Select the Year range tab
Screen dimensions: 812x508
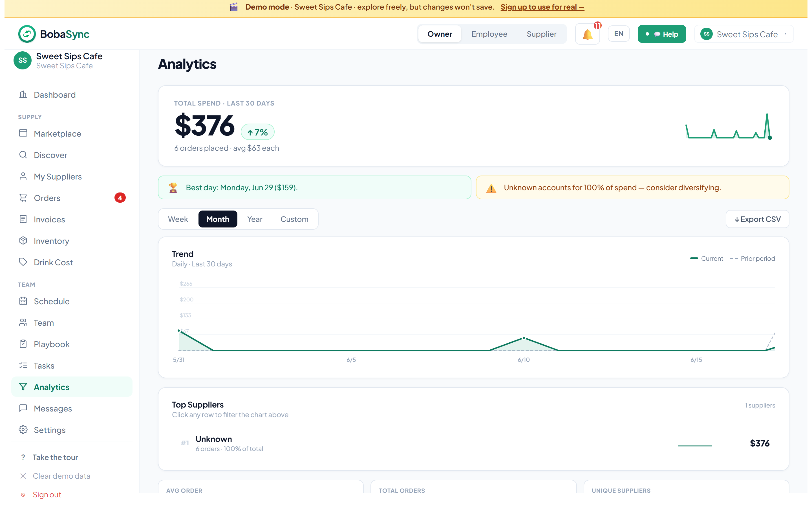click(x=255, y=219)
